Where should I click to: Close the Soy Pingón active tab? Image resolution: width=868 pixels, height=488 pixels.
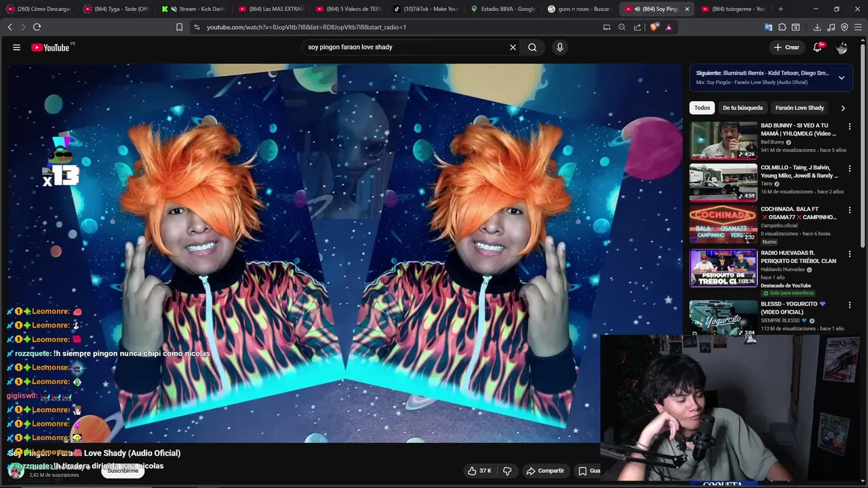687,9
